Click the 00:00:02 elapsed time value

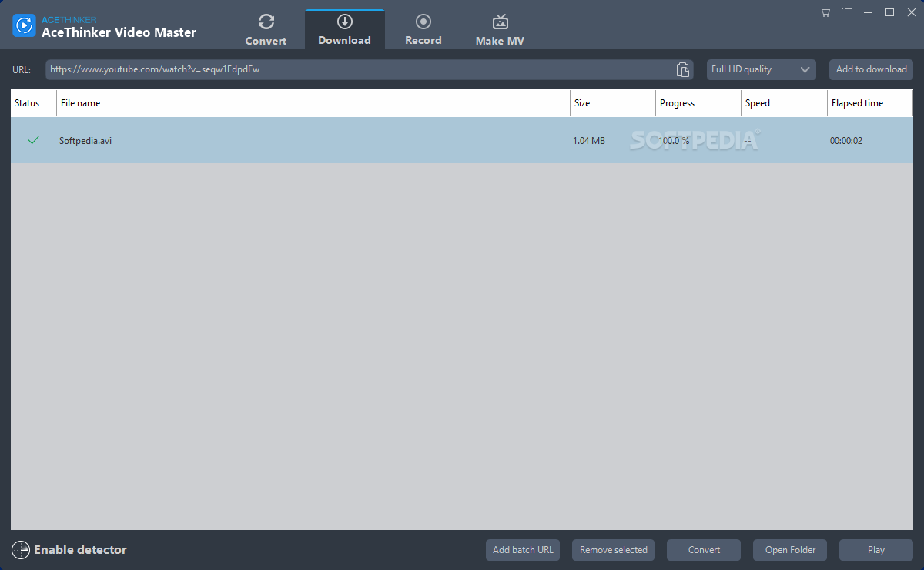pos(846,141)
